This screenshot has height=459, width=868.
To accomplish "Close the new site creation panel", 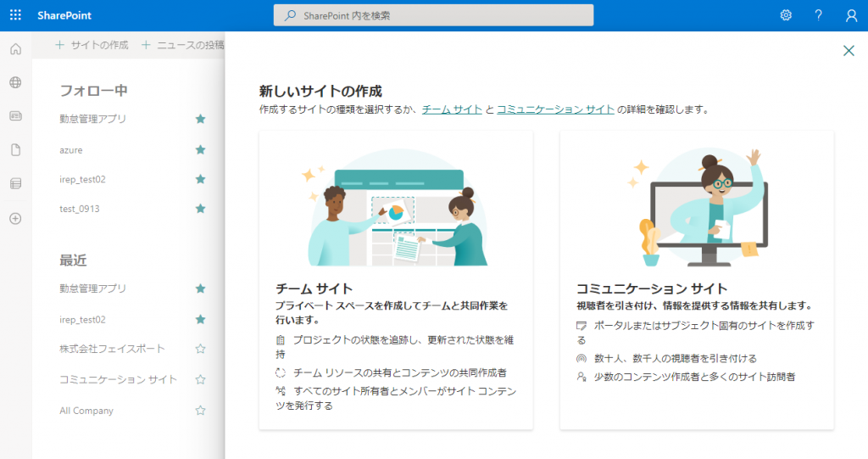I will click(x=849, y=51).
